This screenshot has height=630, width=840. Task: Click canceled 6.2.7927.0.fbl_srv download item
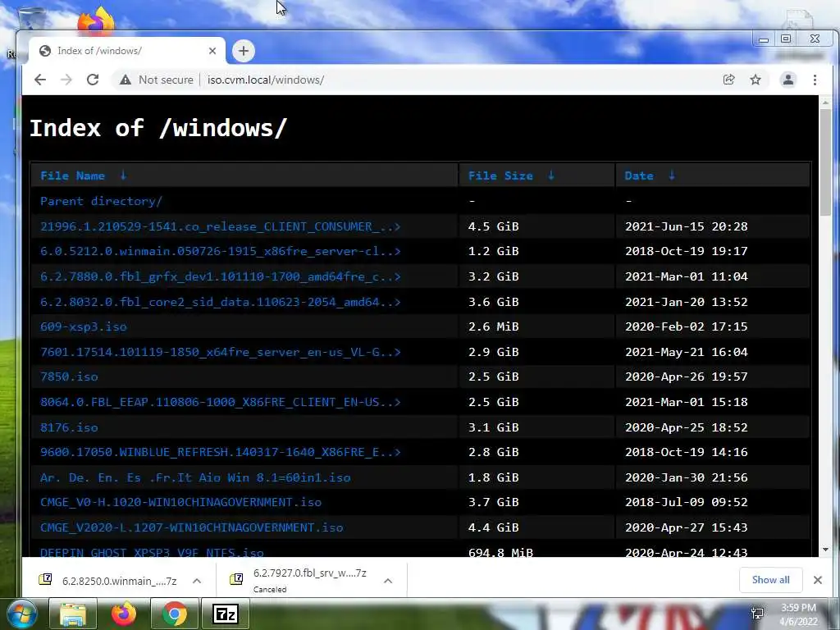pos(300,580)
